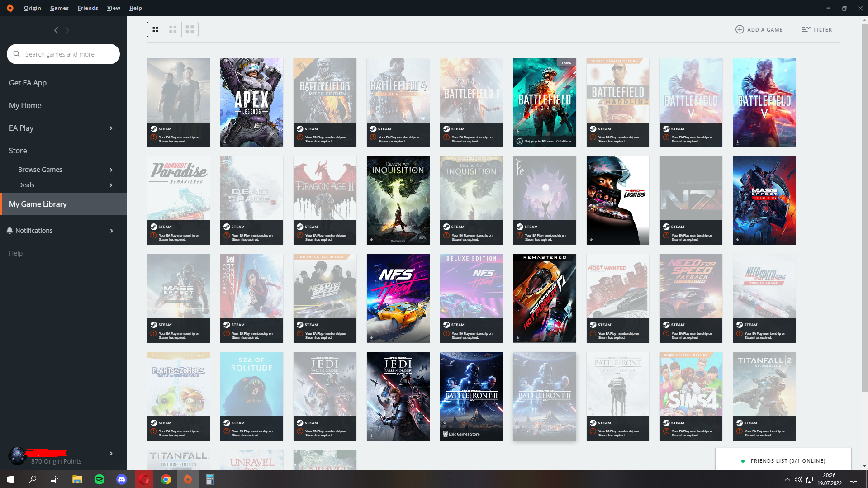The height and width of the screenshot is (488, 868).
Task: Click the search magnifier icon
Action: [x=17, y=54]
